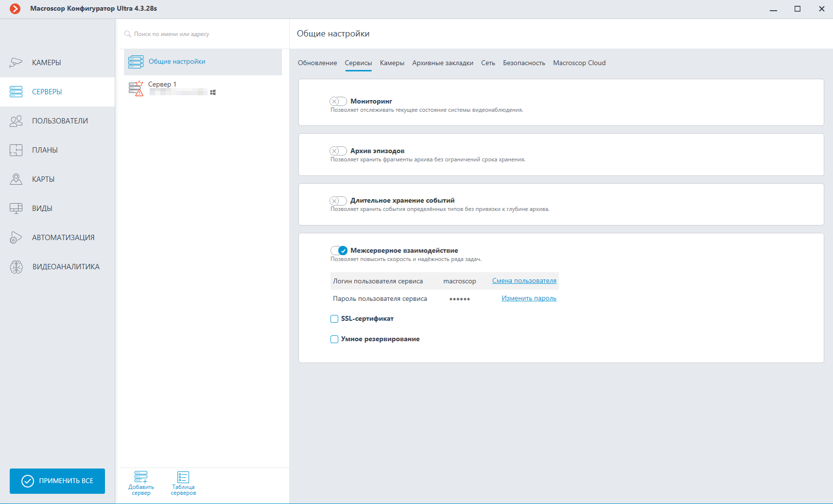
Task: Click the map pin icon beside КАРТЫ
Action: tap(16, 179)
